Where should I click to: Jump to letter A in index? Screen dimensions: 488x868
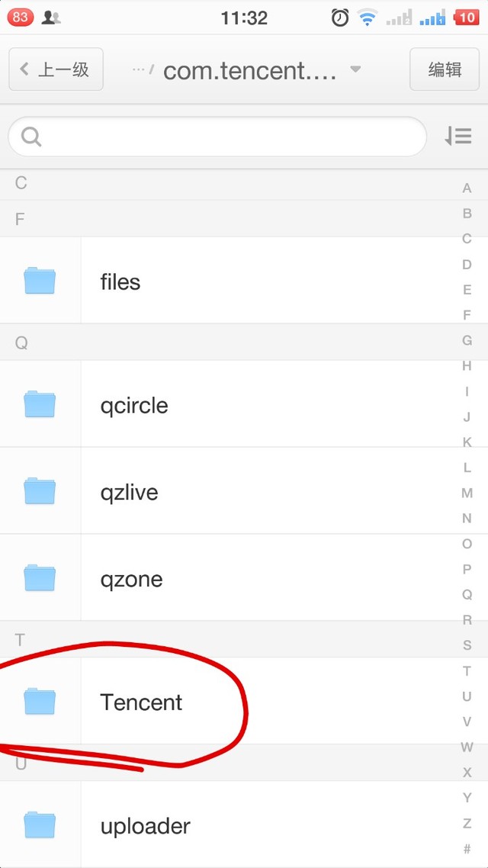(467, 188)
